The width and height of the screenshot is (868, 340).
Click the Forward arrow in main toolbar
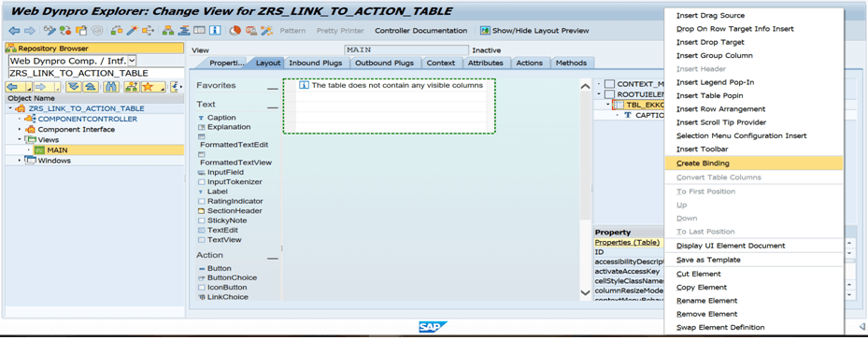click(x=29, y=31)
